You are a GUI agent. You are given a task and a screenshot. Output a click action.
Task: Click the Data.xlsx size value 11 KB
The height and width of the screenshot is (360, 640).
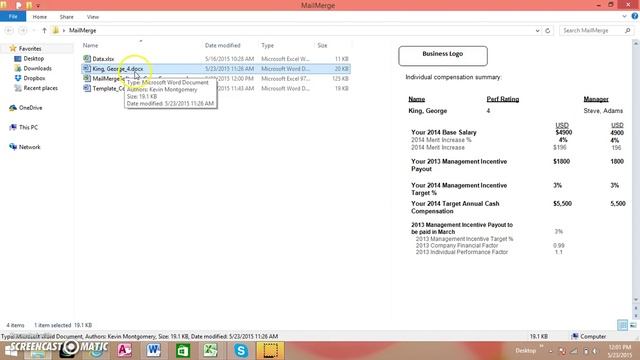point(341,59)
